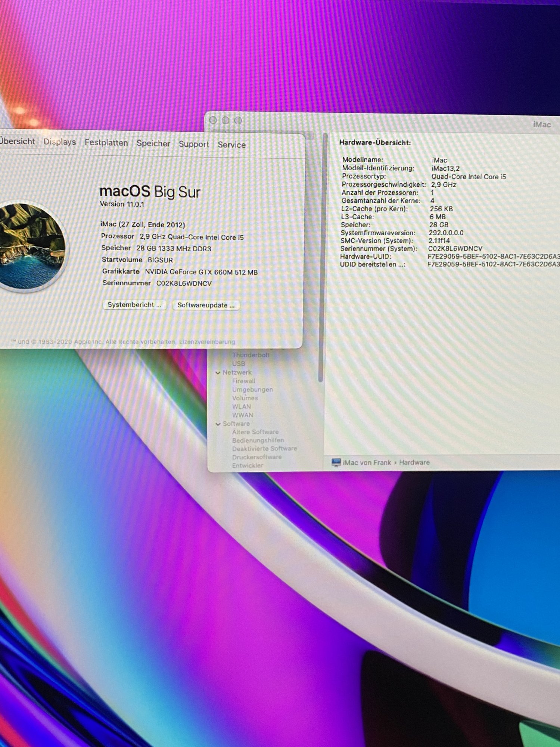560x747 pixels.
Task: Click 'Version 11.0.1' text
Action: 122,204
